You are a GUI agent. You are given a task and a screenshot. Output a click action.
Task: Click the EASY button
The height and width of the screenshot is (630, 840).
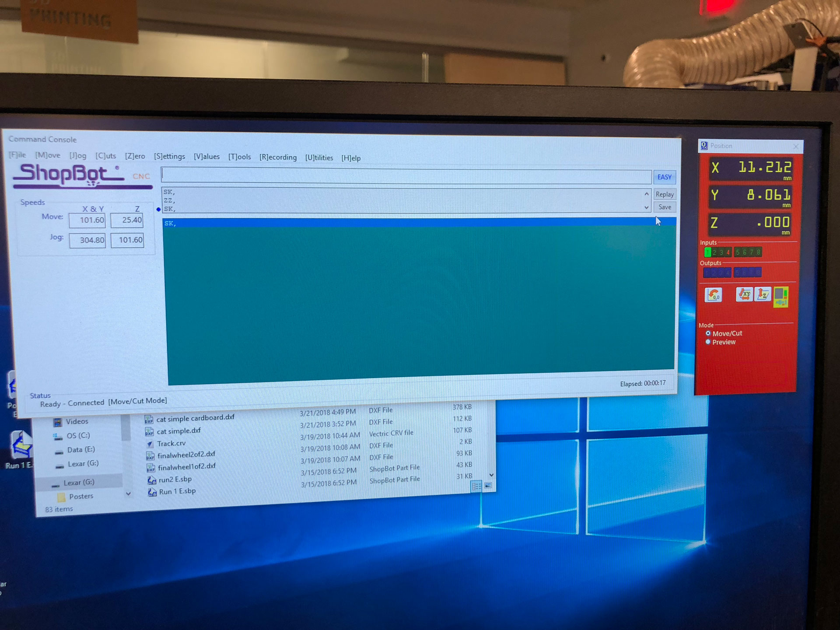(664, 177)
